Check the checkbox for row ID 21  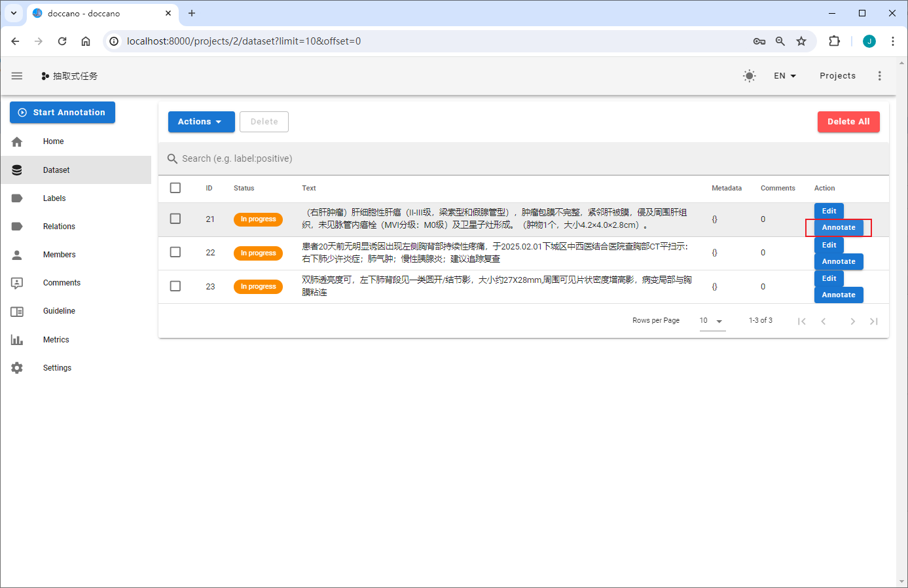175,219
